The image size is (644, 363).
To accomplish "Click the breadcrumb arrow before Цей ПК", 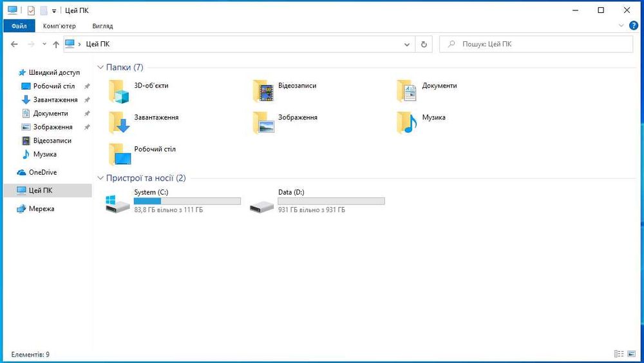I will coord(79,44).
